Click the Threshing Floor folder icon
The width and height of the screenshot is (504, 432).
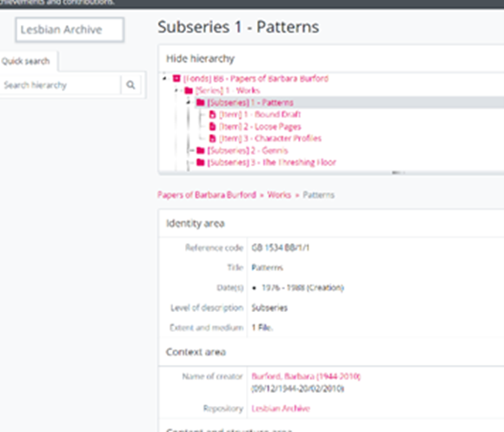pos(201,163)
